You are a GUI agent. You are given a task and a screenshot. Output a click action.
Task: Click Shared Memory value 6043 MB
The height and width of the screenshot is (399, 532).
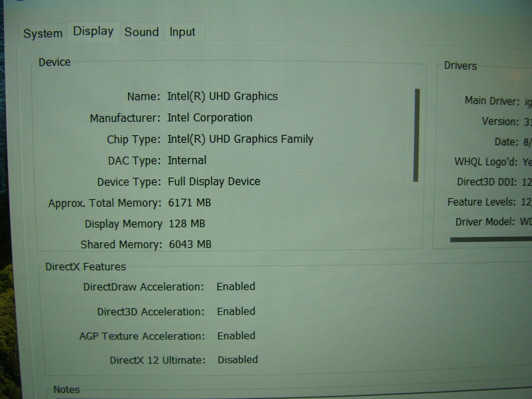pos(190,244)
